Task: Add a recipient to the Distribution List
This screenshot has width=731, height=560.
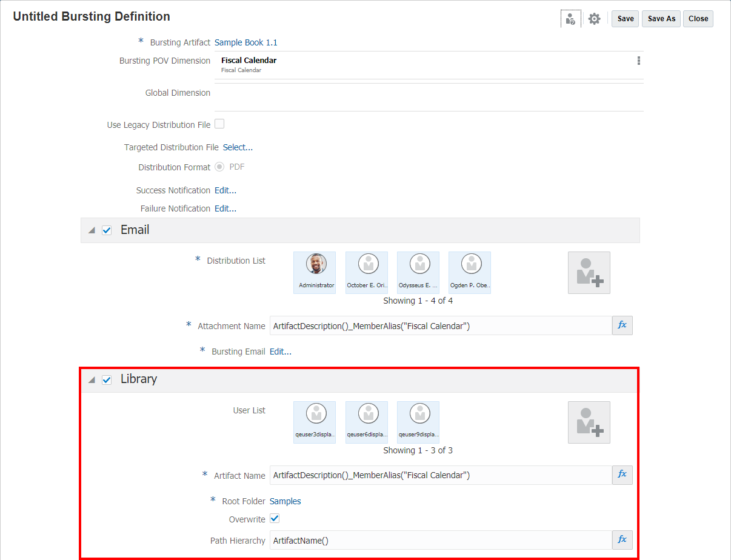Action: pos(589,272)
